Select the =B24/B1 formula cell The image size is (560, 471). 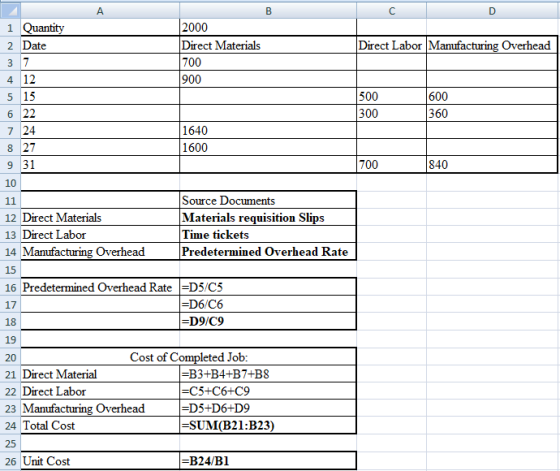268,461
